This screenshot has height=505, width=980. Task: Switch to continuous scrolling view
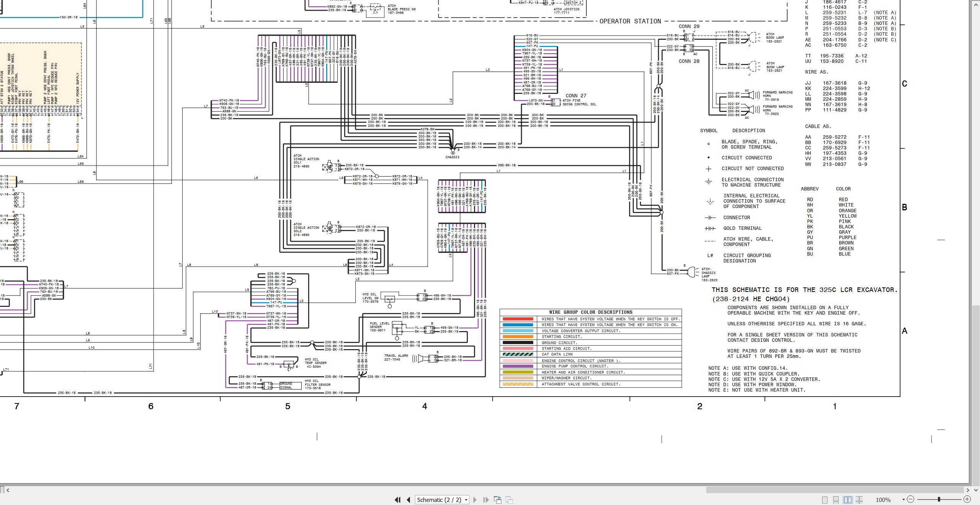tap(836, 500)
